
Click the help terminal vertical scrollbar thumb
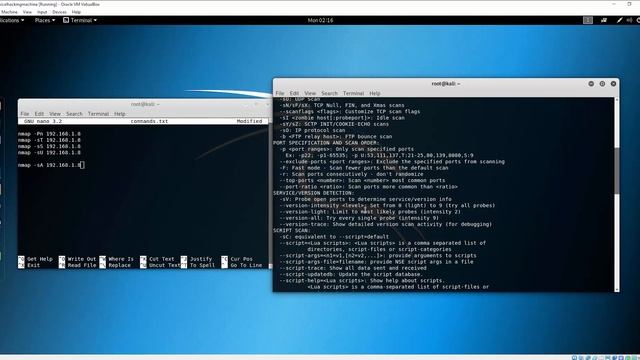click(x=616, y=171)
